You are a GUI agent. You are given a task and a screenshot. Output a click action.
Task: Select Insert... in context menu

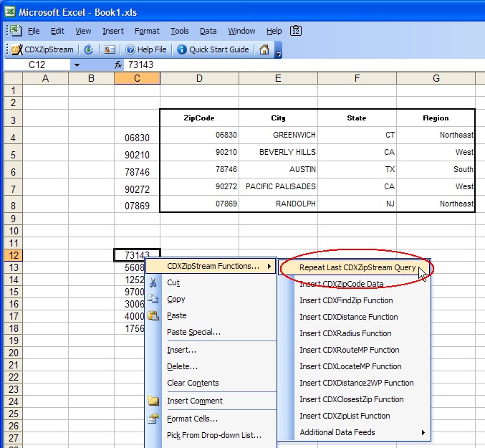point(211,350)
